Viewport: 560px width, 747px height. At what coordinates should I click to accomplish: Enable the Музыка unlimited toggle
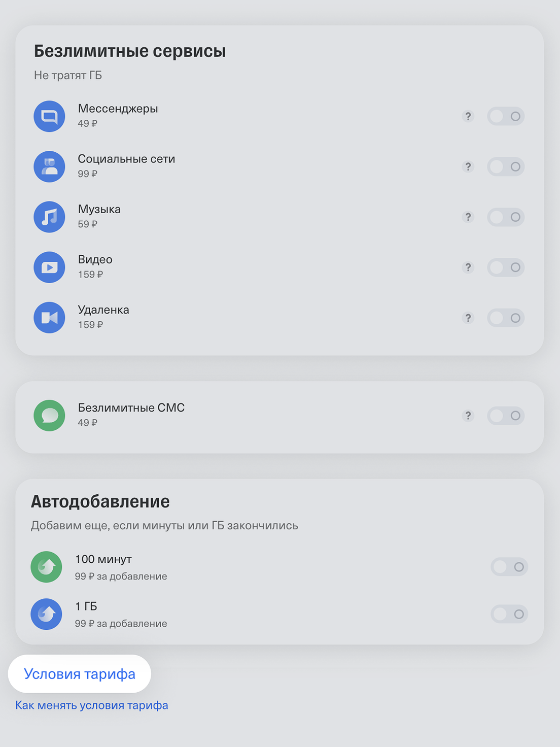[x=506, y=217]
